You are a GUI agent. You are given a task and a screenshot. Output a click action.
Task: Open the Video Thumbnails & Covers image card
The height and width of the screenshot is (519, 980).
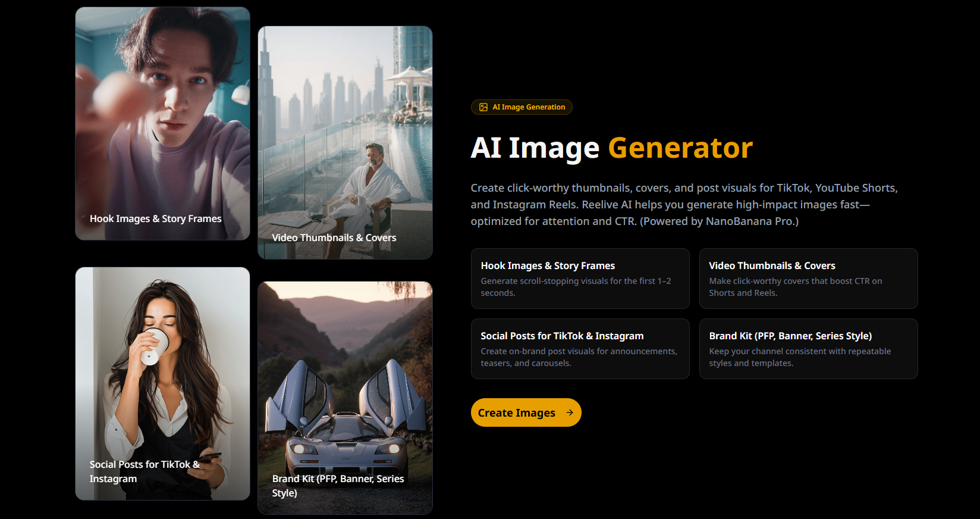[x=345, y=143]
